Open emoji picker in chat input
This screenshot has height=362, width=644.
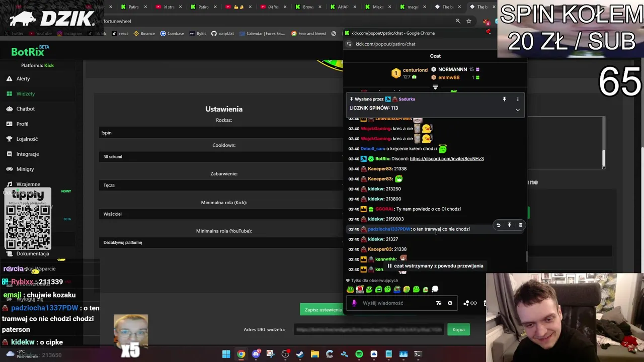pyautogui.click(x=450, y=303)
